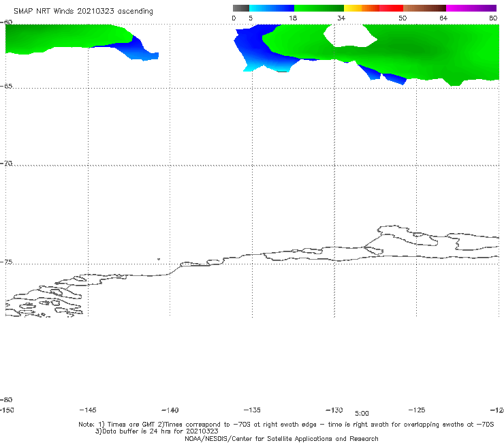Click the color bar label '18'
Screen dimensions: 504x443
(293, 18)
